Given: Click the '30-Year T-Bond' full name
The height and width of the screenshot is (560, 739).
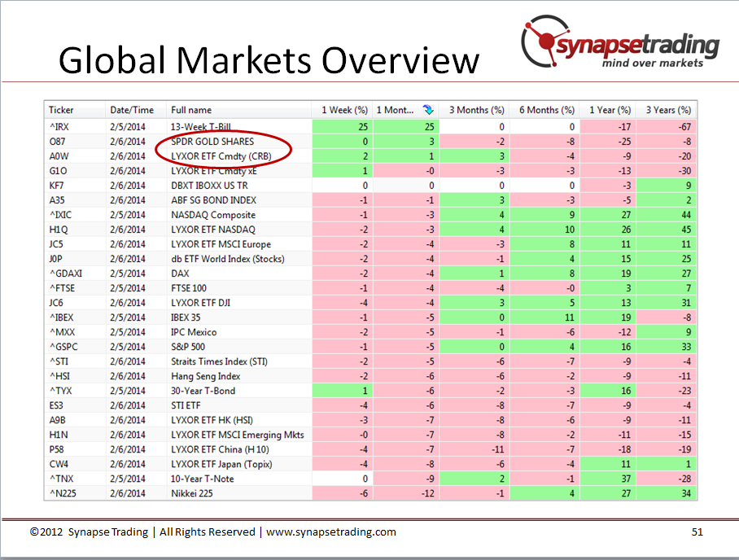Looking at the screenshot, I should click(x=203, y=391).
